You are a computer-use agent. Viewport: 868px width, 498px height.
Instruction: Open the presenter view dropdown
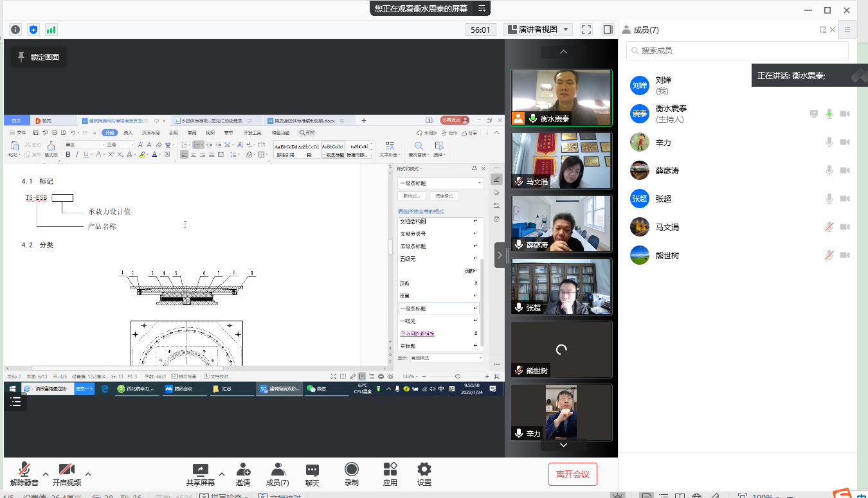click(x=538, y=30)
